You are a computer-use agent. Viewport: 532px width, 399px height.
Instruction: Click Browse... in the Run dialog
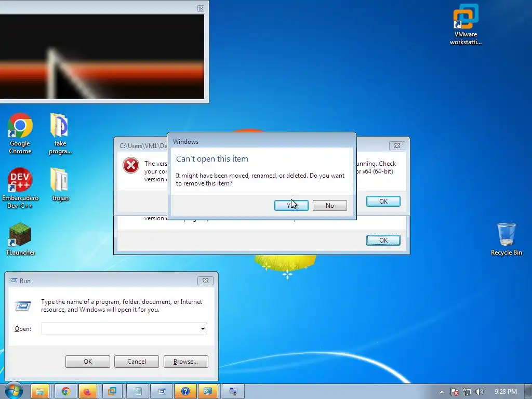tap(185, 362)
